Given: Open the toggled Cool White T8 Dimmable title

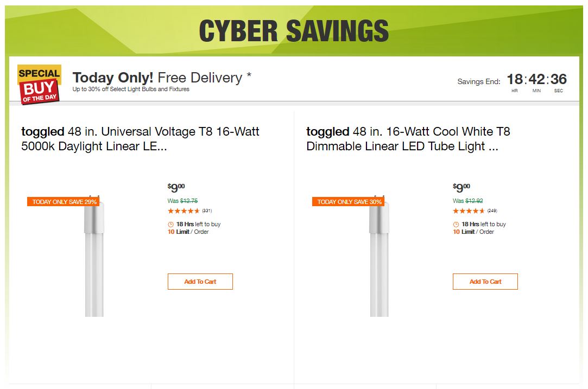Looking at the screenshot, I should coord(408,139).
